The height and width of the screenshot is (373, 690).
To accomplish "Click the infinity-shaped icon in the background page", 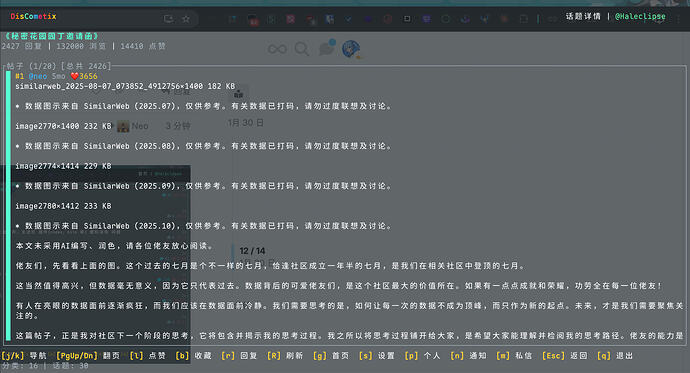I will pos(277,49).
